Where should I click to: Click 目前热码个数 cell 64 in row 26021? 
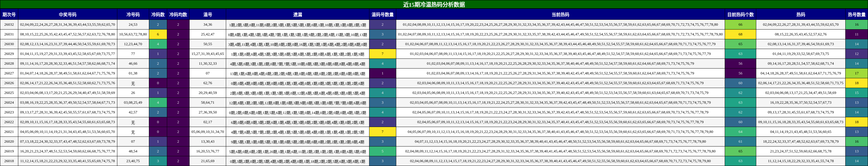click(x=740, y=132)
